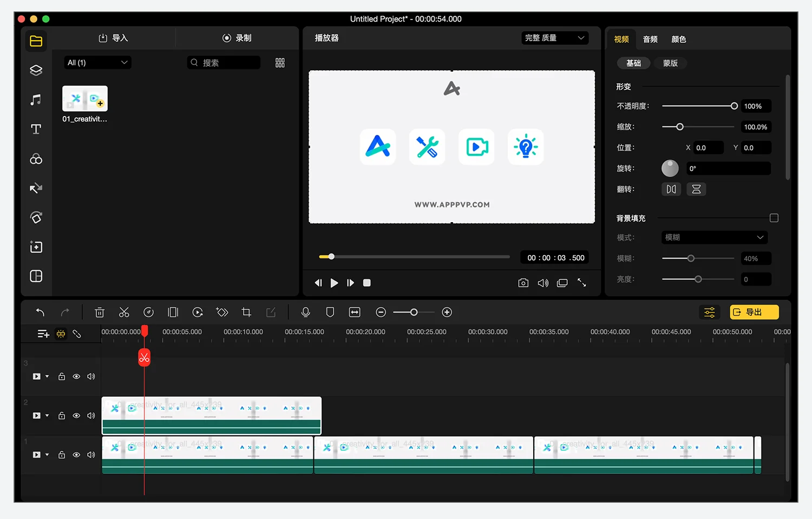Viewport: 812px width, 519px height.
Task: Open the text titles panel
Action: 36,129
